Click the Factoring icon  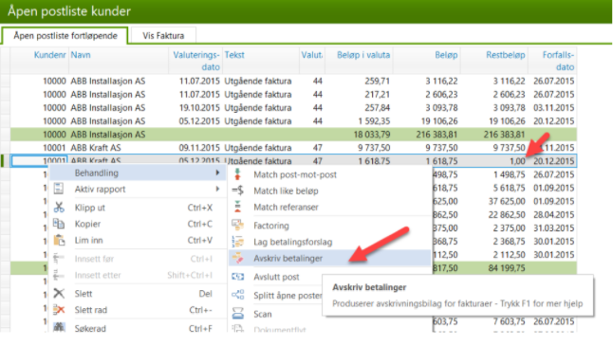coord(237,226)
